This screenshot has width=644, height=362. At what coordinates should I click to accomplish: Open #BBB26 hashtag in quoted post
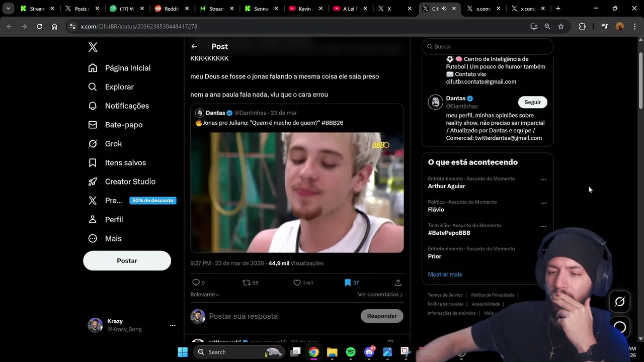332,123
